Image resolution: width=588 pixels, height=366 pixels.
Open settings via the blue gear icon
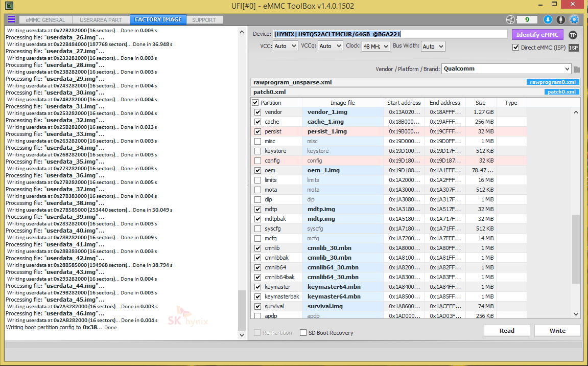point(574,20)
